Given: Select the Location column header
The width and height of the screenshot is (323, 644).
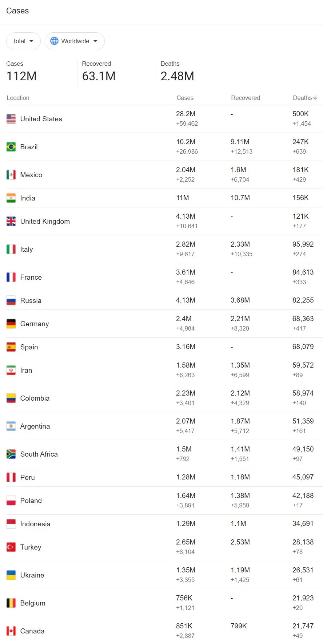Looking at the screenshot, I should [18, 98].
